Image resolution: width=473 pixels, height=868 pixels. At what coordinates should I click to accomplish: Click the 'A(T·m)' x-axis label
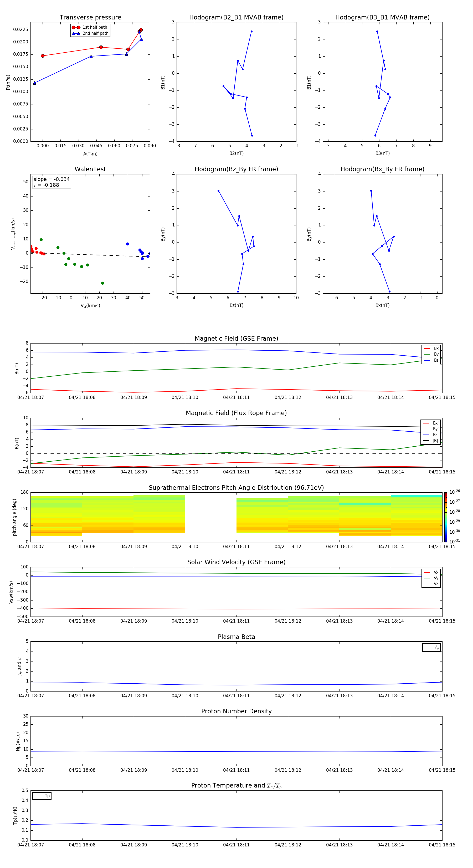90,154
